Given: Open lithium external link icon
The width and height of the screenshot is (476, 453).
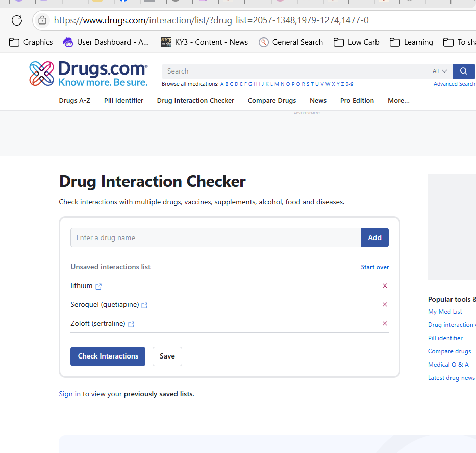Looking at the screenshot, I should pos(98,287).
